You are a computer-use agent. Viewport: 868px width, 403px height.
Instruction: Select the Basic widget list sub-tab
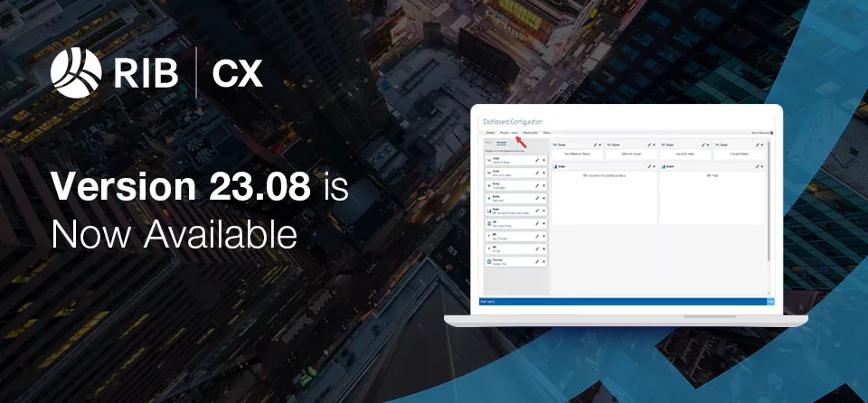489,142
